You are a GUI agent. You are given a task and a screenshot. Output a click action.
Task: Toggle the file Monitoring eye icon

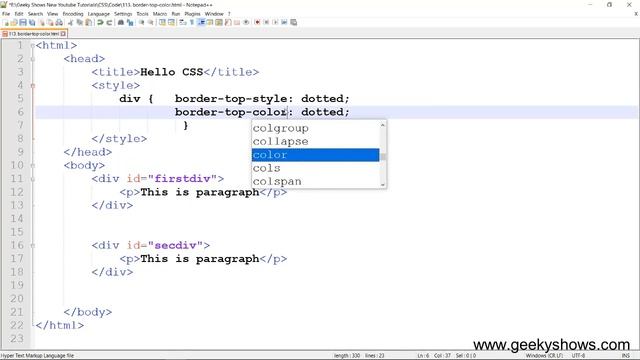point(246,22)
